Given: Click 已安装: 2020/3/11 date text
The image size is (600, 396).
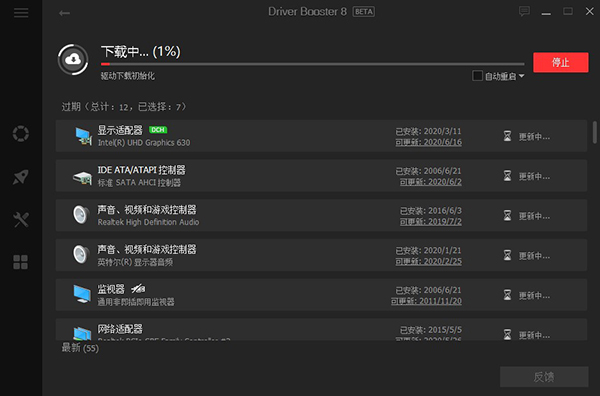Looking at the screenshot, I should tap(428, 131).
